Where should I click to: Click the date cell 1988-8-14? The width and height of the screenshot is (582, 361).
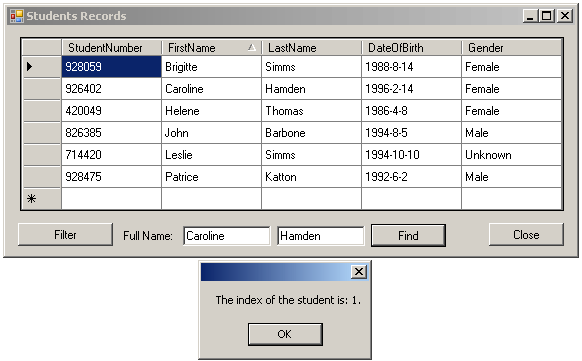[411, 67]
